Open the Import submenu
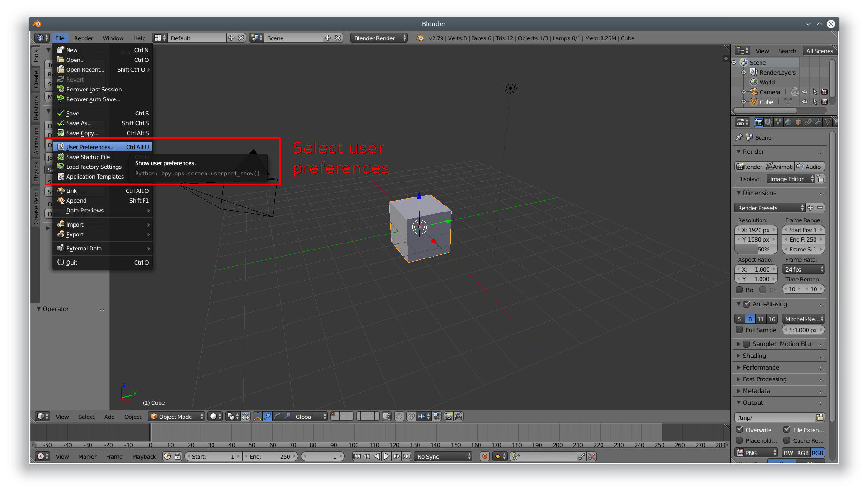868x493 pixels. pos(102,224)
